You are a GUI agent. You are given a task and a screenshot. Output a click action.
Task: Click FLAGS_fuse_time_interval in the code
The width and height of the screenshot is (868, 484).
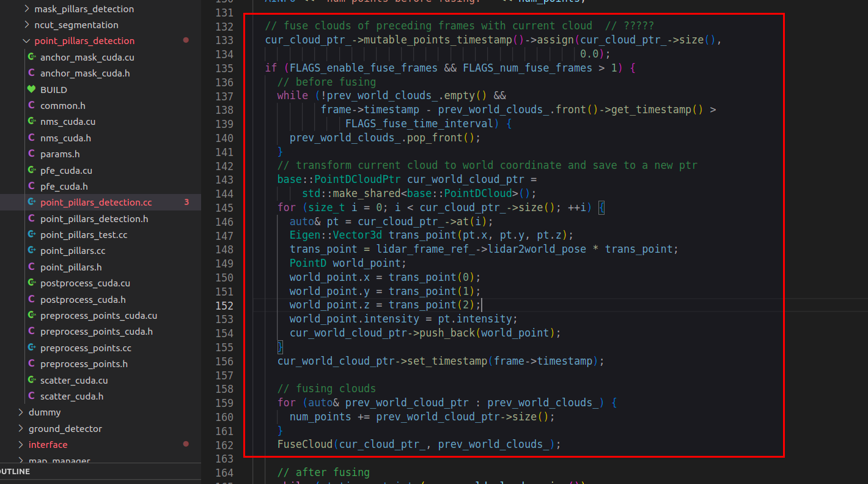(x=419, y=124)
